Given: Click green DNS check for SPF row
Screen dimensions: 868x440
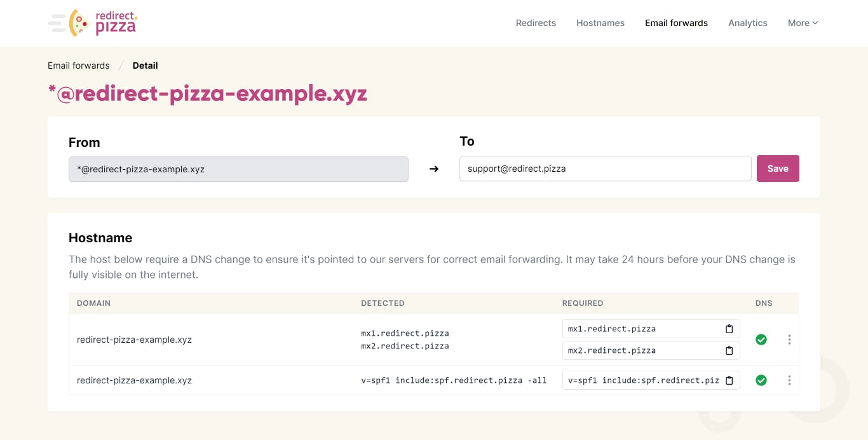Looking at the screenshot, I should [x=761, y=380].
